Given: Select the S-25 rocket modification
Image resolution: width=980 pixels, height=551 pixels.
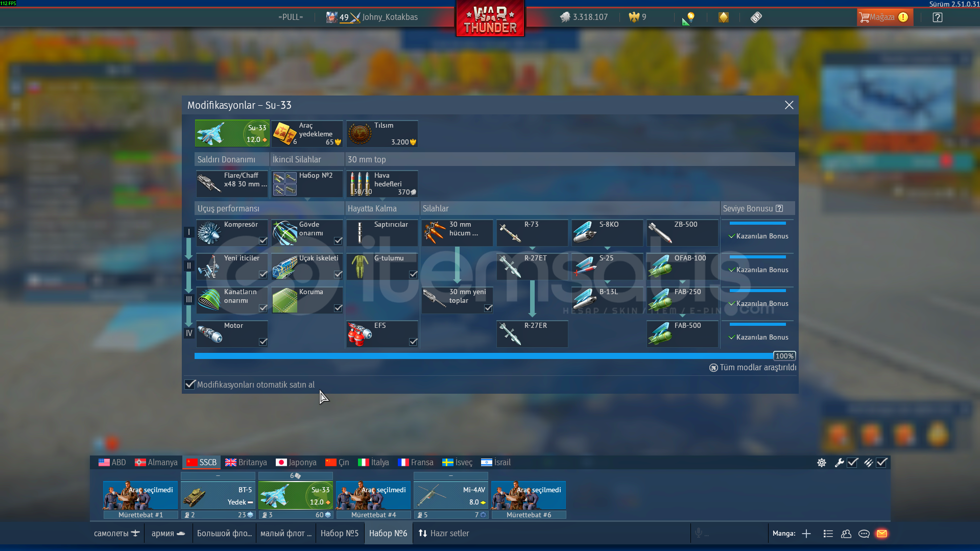Looking at the screenshot, I should (x=607, y=267).
